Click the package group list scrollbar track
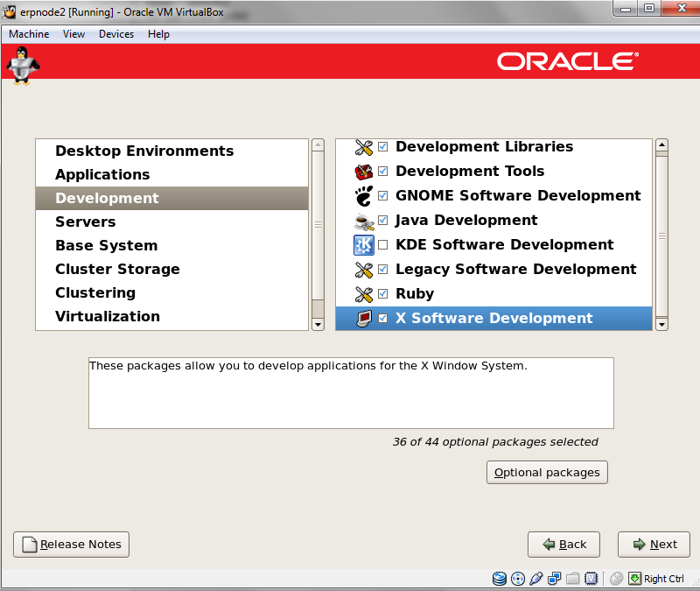 tap(661, 236)
